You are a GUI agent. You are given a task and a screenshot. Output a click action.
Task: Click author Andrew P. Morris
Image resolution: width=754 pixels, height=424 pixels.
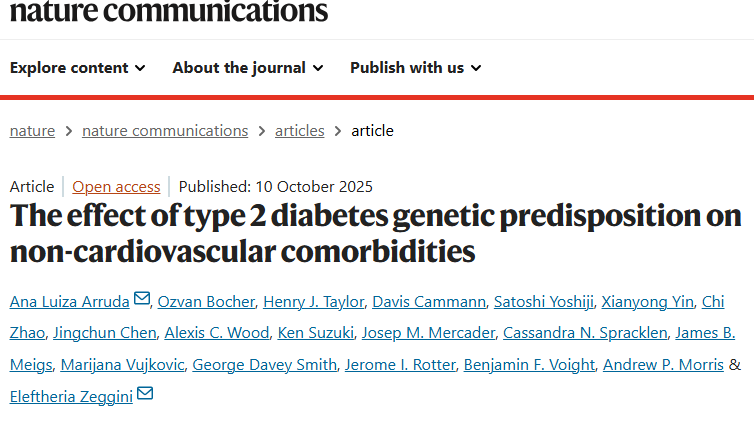coord(662,365)
